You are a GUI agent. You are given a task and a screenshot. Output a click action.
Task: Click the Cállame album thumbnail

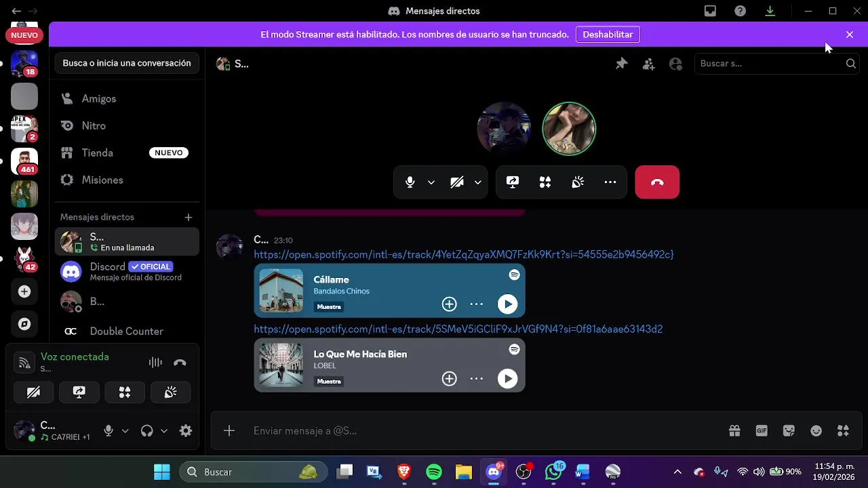pyautogui.click(x=281, y=291)
